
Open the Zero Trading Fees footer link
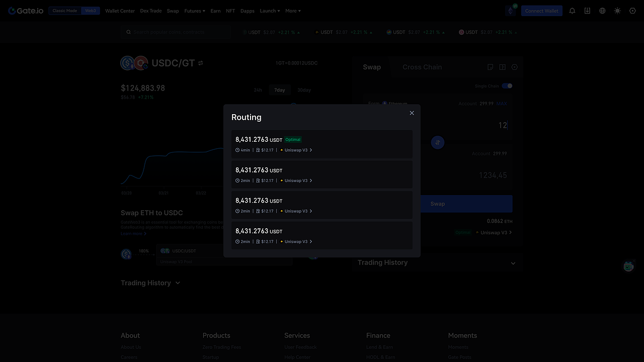coord(222,347)
